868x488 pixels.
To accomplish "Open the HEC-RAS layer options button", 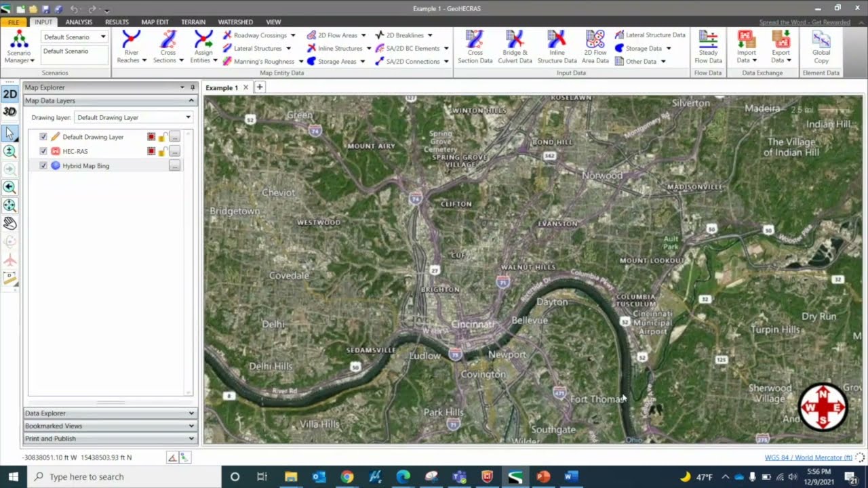I will point(174,151).
